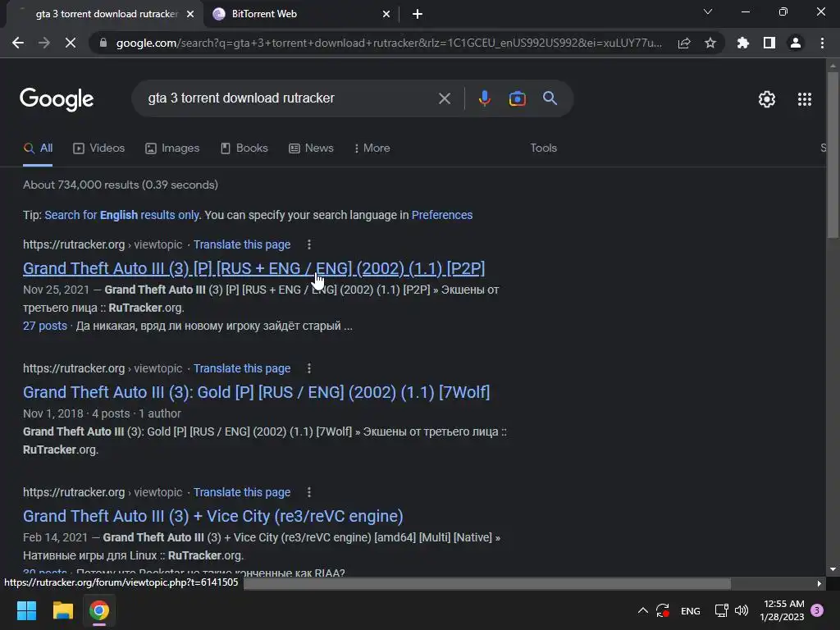
Task: Open the Windows Start menu
Action: 26,610
